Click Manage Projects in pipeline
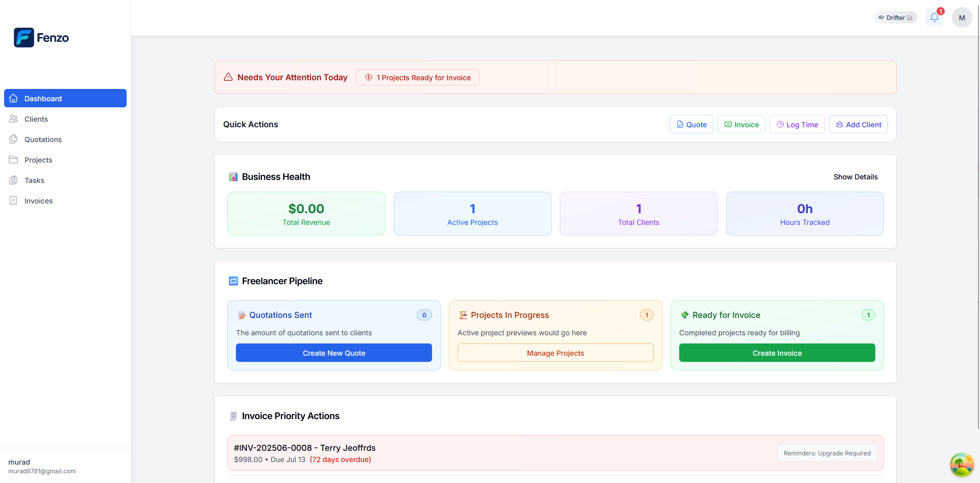Image resolution: width=980 pixels, height=483 pixels. 555,353
